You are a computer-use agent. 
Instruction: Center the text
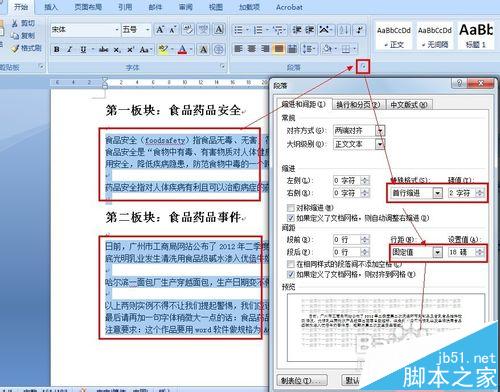252,49
